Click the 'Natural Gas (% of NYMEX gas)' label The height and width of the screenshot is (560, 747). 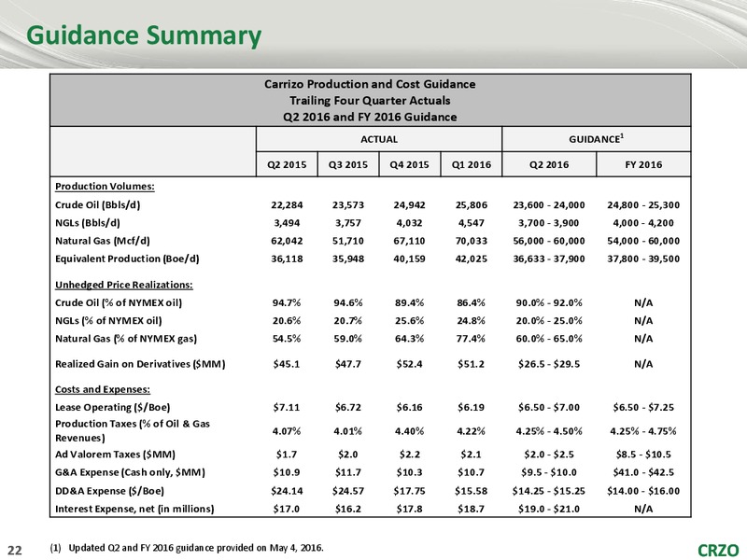(126, 339)
